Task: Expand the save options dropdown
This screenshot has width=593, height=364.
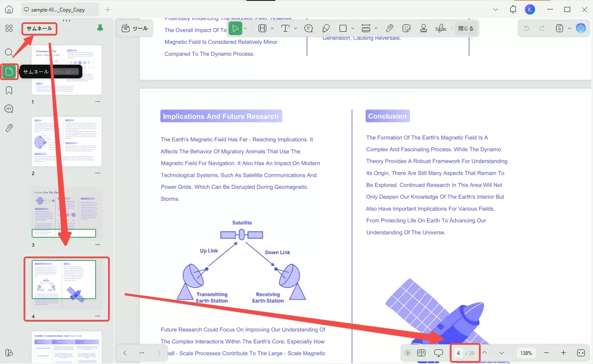Action: pos(569,28)
